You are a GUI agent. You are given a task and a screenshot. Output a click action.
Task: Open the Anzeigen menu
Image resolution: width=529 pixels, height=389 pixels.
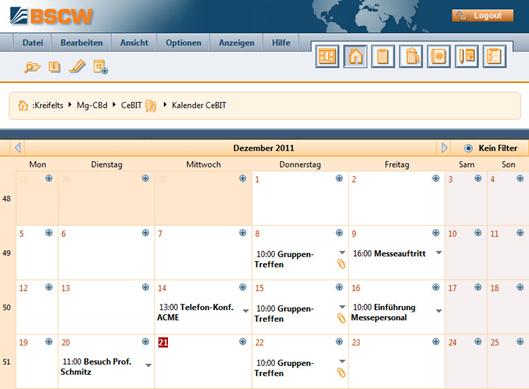point(236,43)
